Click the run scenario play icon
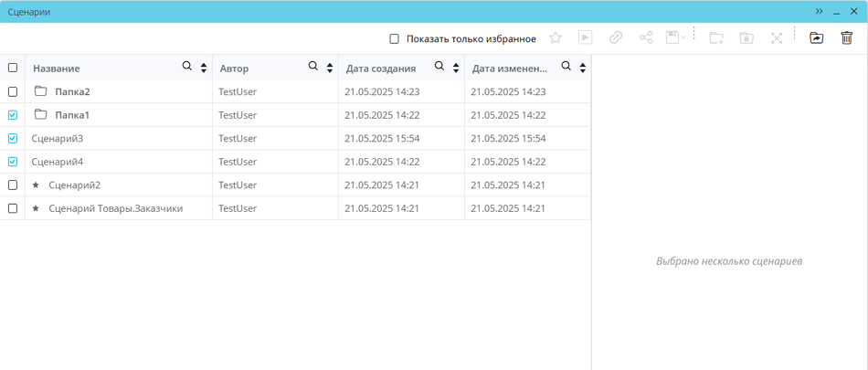Viewport: 868px width, 370px height. point(586,38)
